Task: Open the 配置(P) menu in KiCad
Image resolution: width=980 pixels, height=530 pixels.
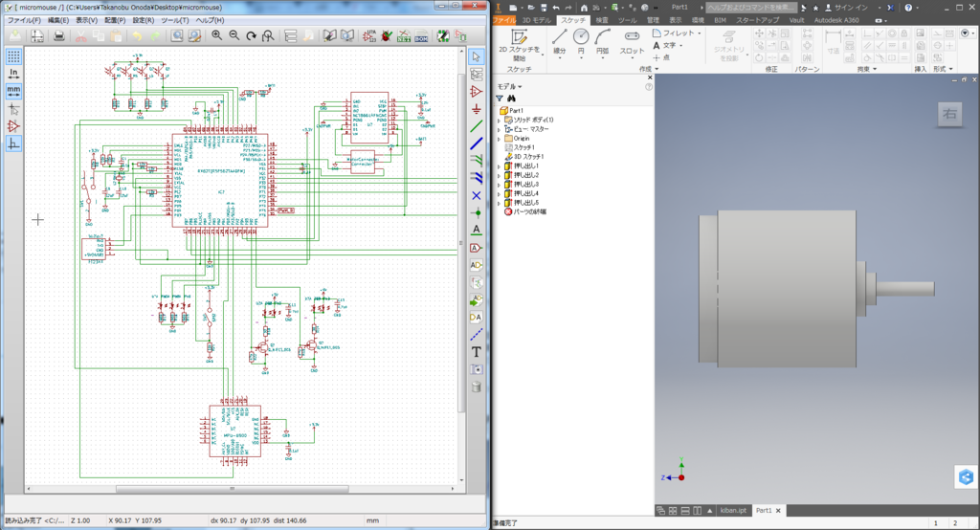Action: click(x=115, y=20)
